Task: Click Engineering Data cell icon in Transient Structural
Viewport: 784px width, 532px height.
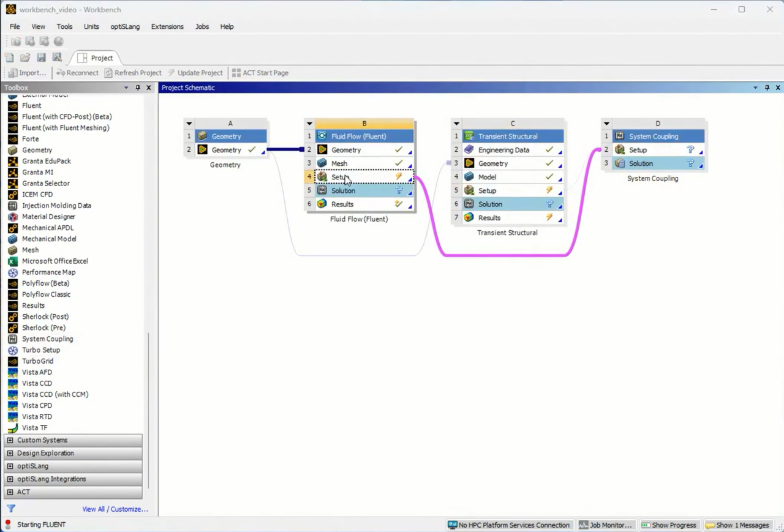Action: tap(469, 150)
